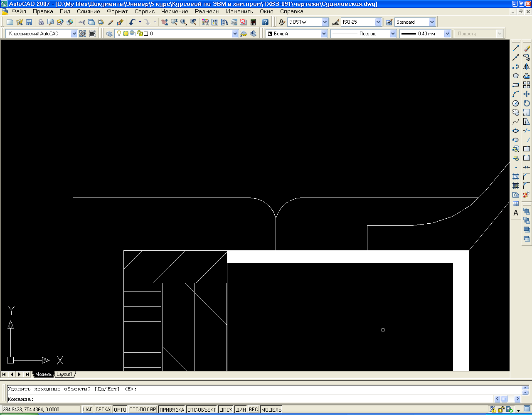Select the Multiline Text tool

(x=516, y=213)
